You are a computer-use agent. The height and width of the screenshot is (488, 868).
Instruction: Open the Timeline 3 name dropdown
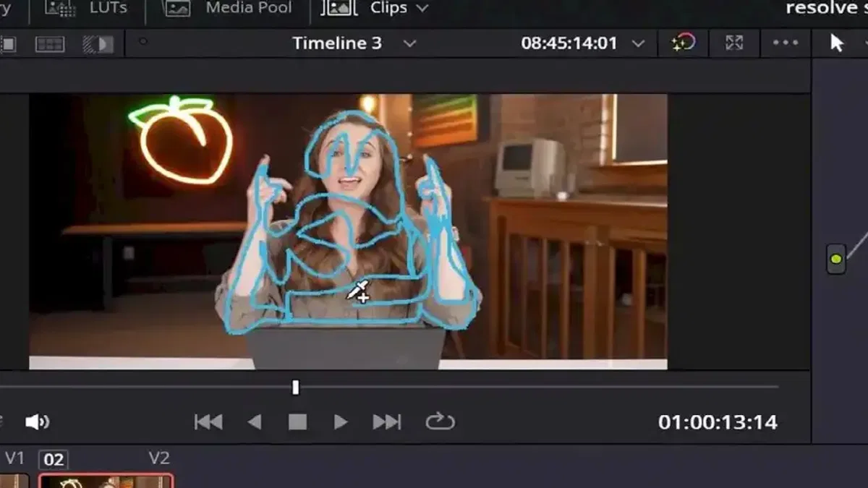coord(337,43)
